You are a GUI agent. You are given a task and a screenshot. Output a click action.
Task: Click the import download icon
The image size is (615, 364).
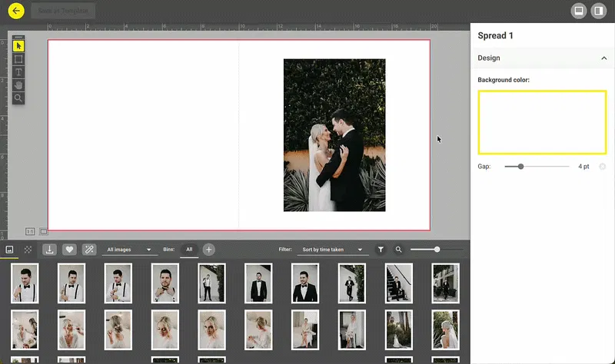[49, 250]
